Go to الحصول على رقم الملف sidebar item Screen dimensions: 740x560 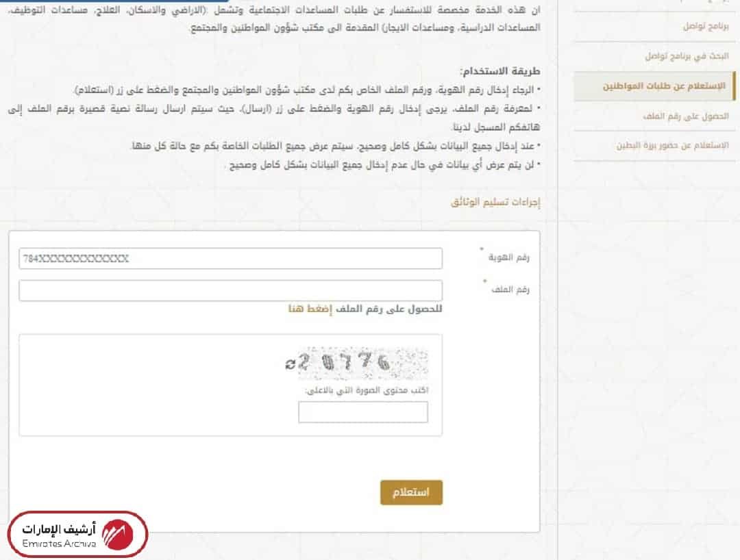click(x=686, y=116)
